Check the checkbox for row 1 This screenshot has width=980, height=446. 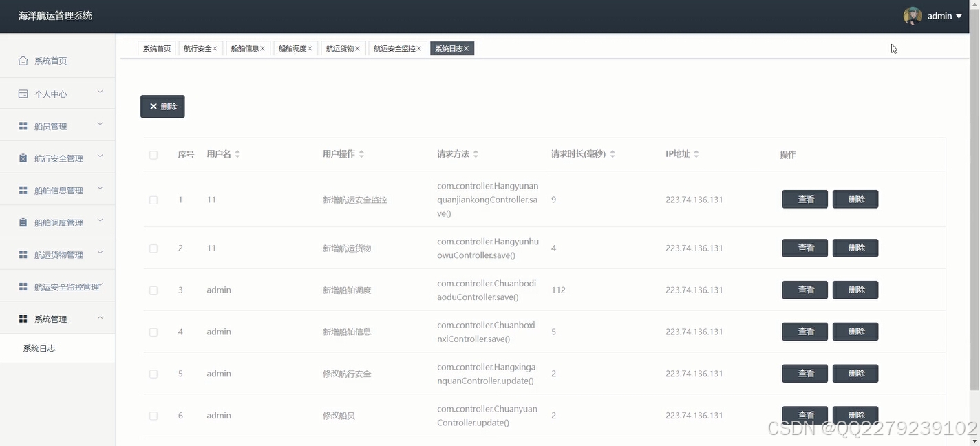pos(153,200)
